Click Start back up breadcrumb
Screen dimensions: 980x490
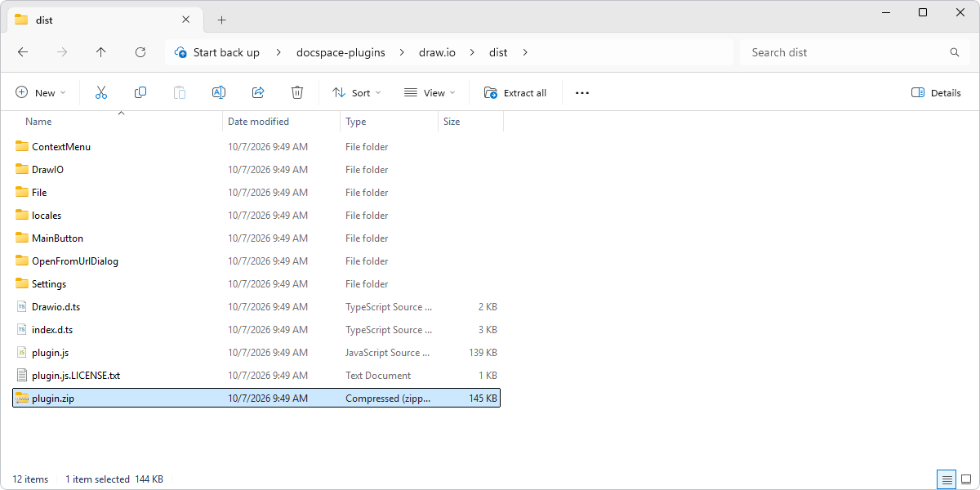(x=226, y=52)
